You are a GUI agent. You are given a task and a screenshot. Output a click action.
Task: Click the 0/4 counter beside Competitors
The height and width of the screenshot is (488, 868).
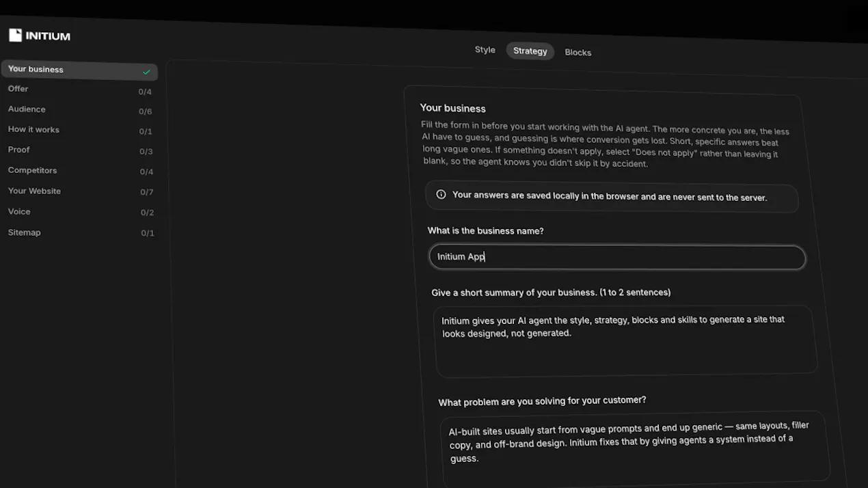point(146,172)
